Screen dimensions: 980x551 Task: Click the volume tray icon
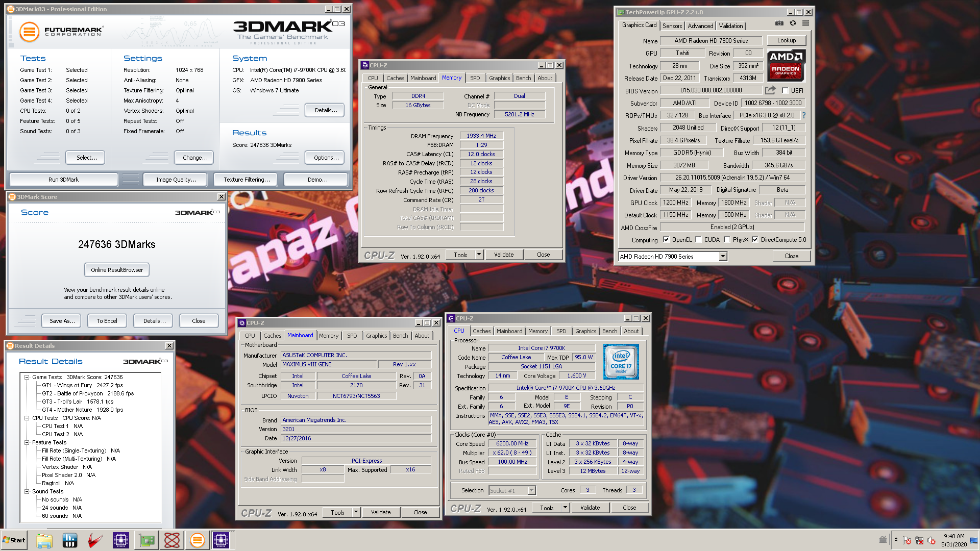point(932,540)
